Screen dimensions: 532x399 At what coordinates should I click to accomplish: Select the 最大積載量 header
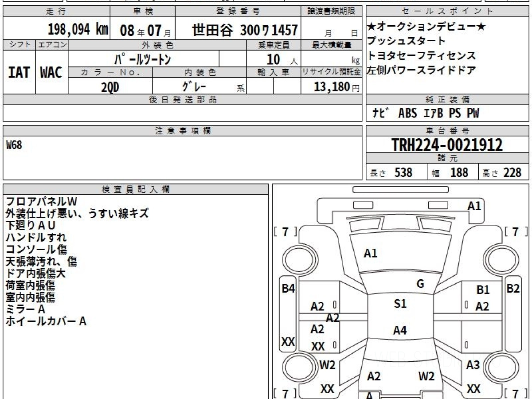tap(332, 45)
